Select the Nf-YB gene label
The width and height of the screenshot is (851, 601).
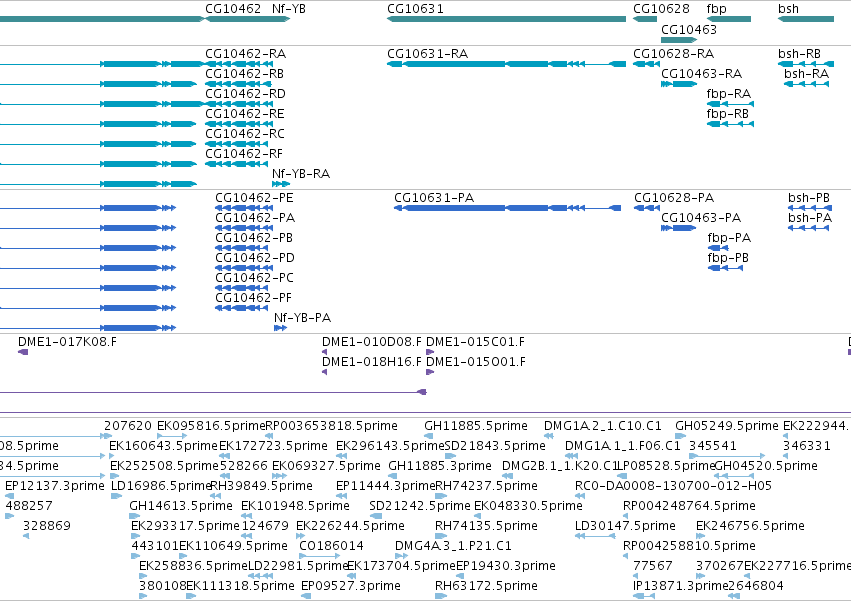pos(289,9)
